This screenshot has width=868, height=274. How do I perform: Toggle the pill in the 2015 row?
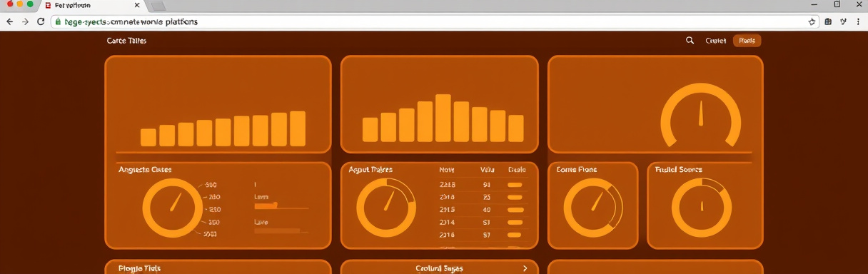[515, 210]
